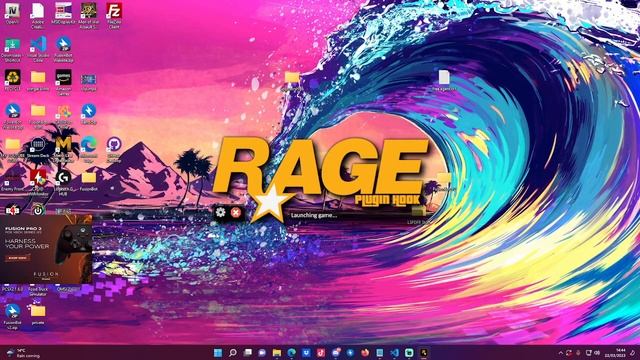Open Visual Studio Code from the taskbar

pos(394,353)
